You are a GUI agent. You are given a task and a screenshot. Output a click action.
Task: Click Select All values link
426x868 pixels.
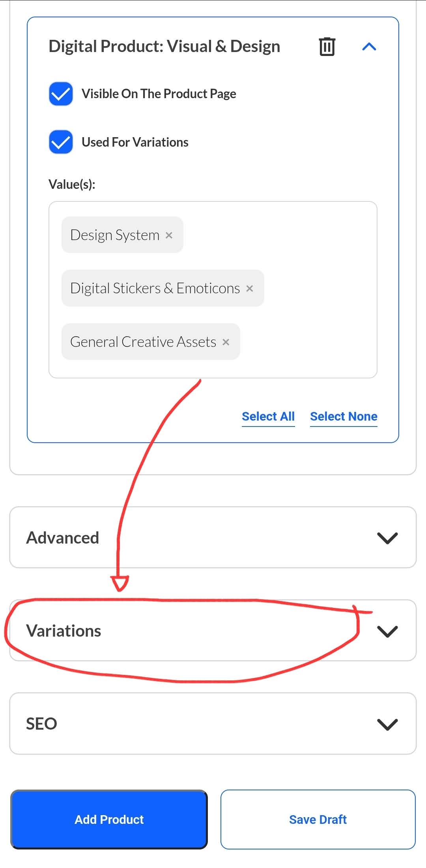pyautogui.click(x=268, y=417)
